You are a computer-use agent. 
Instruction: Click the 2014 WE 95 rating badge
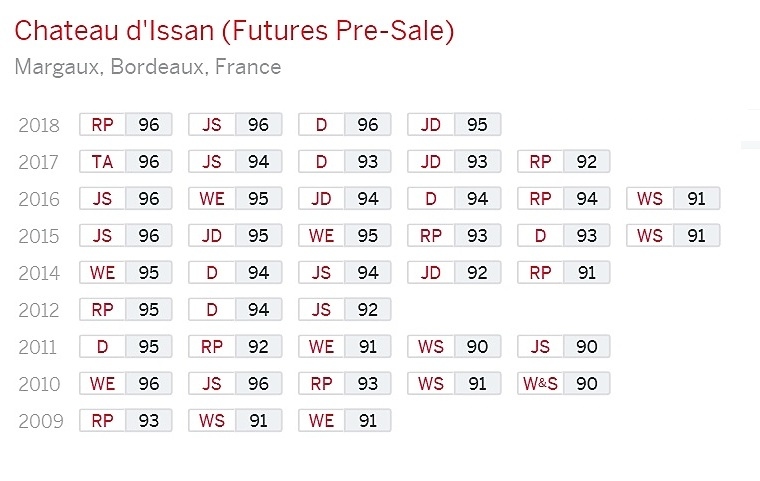[x=126, y=273]
